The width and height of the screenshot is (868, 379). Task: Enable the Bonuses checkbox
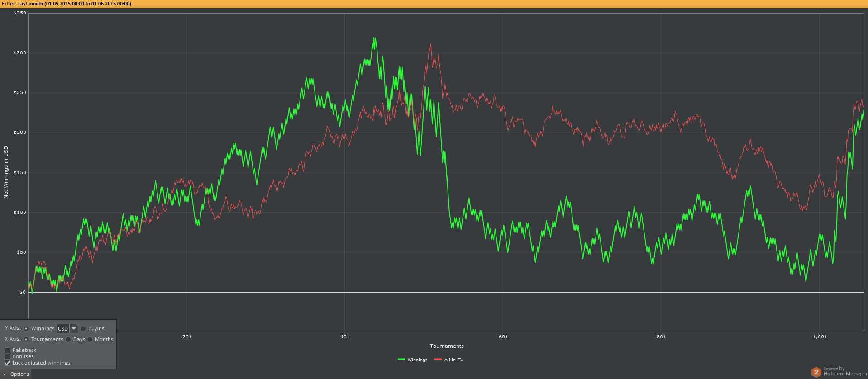[8, 356]
